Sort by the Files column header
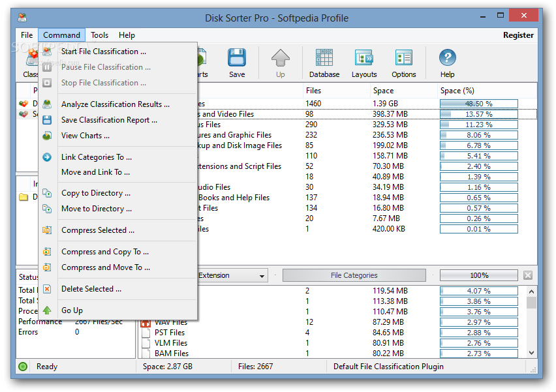The width and height of the screenshot is (556, 392). click(x=336, y=91)
